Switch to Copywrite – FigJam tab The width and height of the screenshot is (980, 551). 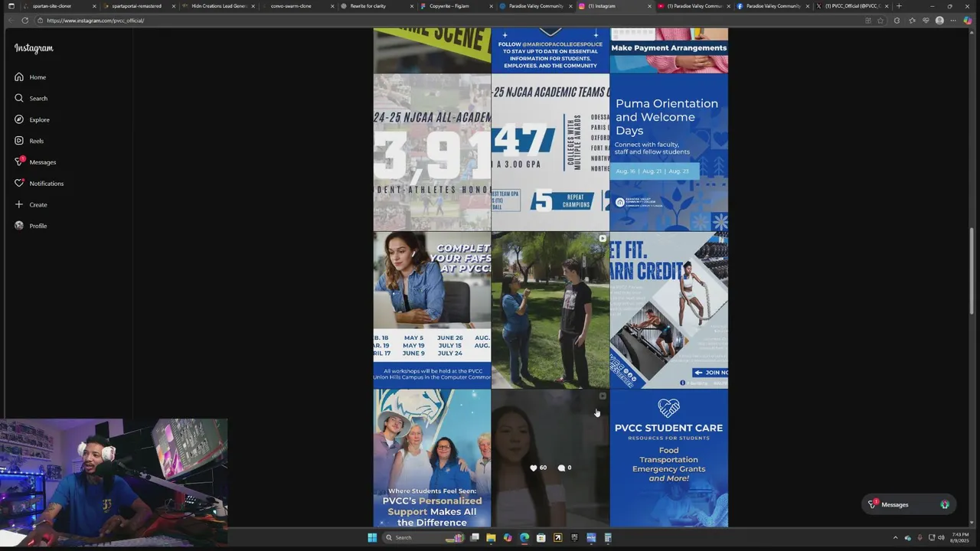[456, 6]
